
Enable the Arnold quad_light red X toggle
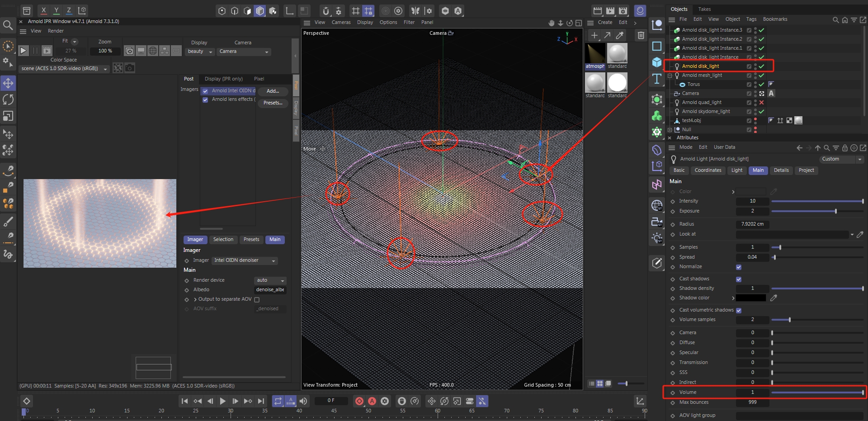(x=762, y=103)
